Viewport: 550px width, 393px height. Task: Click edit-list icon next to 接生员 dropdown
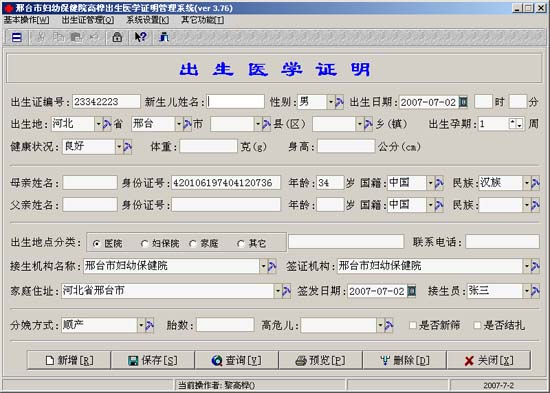535,291
